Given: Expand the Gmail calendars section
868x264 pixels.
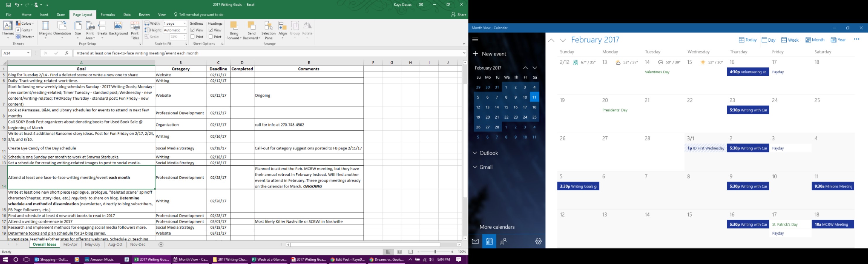Looking at the screenshot, I should point(475,167).
